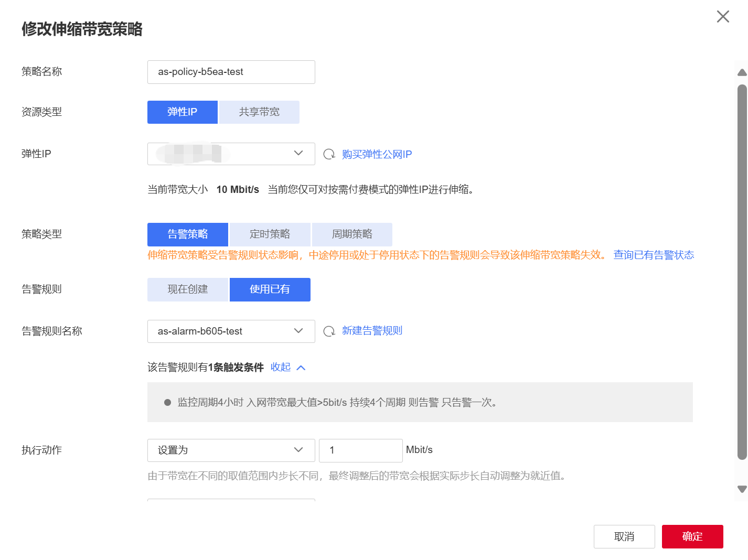Refresh the alarm rule name list

point(329,331)
